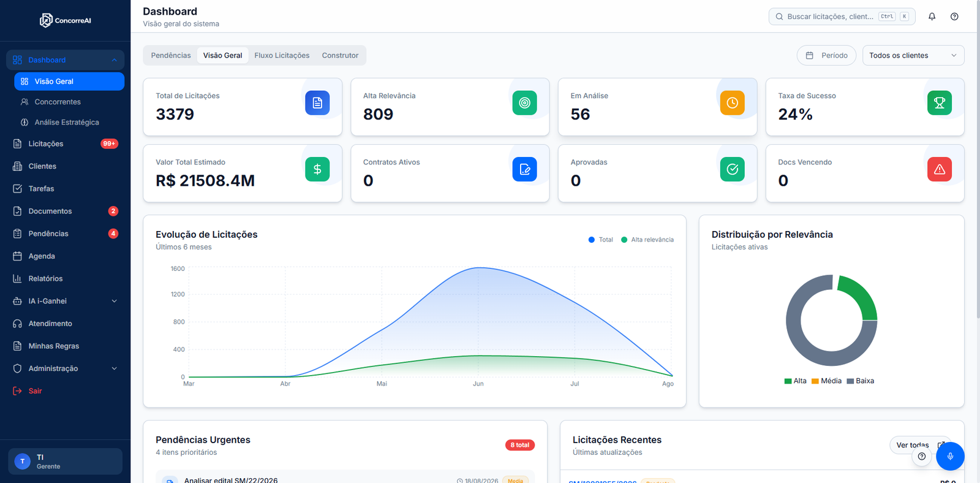Click the Em Análise clock icon
This screenshot has width=980, height=483.
(733, 103)
